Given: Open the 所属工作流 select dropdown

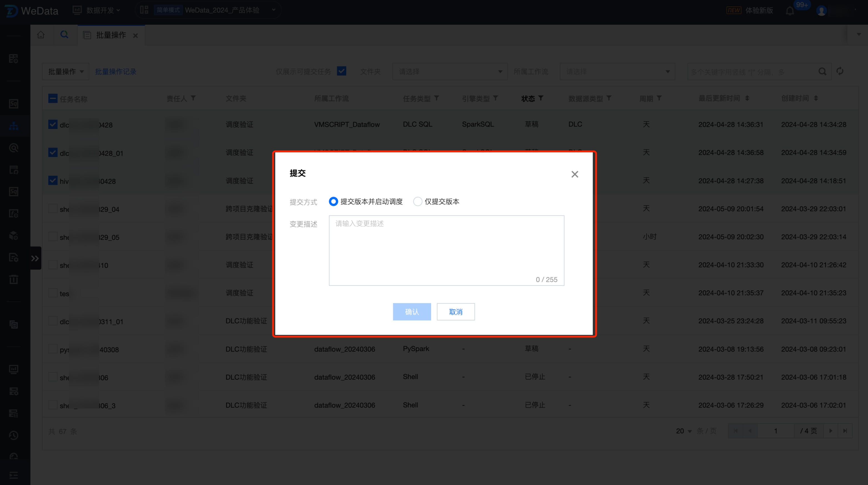Looking at the screenshot, I should tap(617, 71).
